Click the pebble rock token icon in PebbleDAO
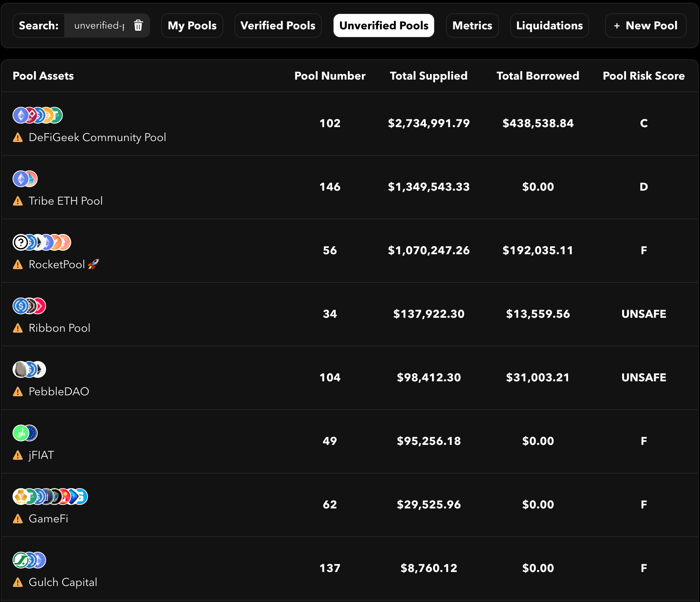 [x=21, y=369]
